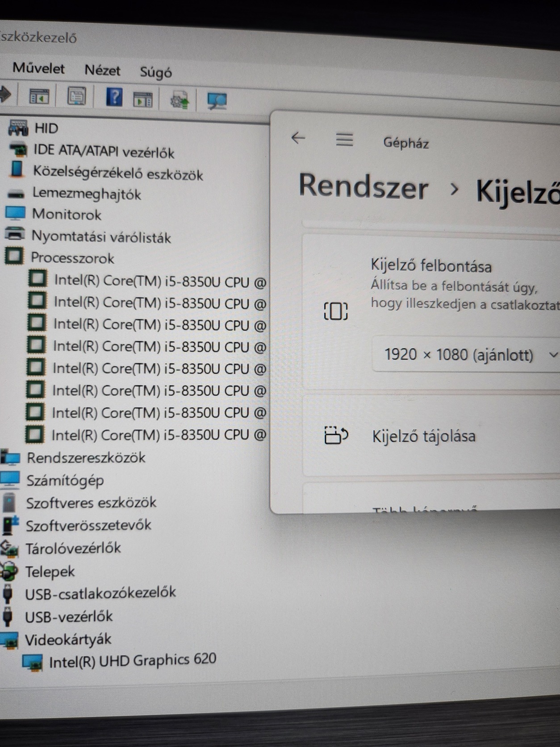Open the Nézet menu
This screenshot has width=560, height=747.
(102, 70)
